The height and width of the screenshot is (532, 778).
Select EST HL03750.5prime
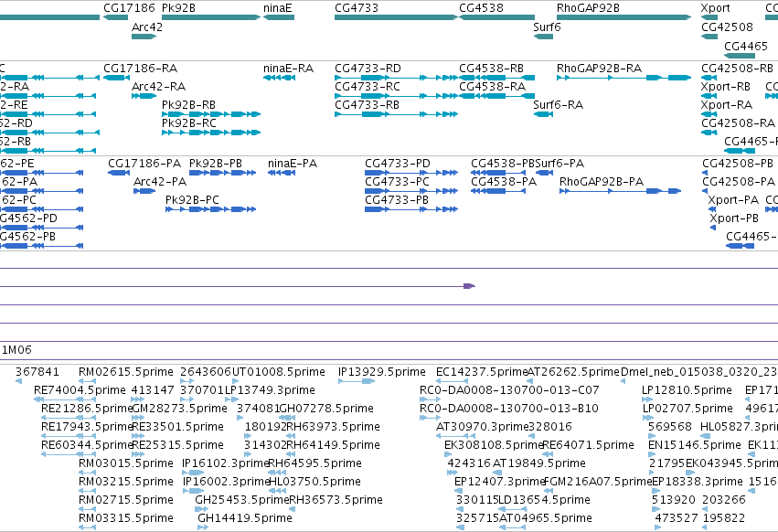coord(314,482)
